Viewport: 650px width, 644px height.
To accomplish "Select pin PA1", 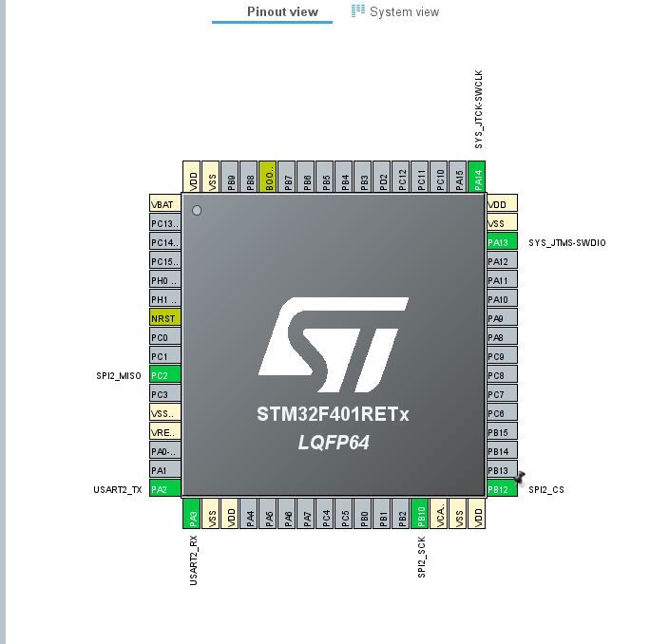I will click(x=165, y=470).
